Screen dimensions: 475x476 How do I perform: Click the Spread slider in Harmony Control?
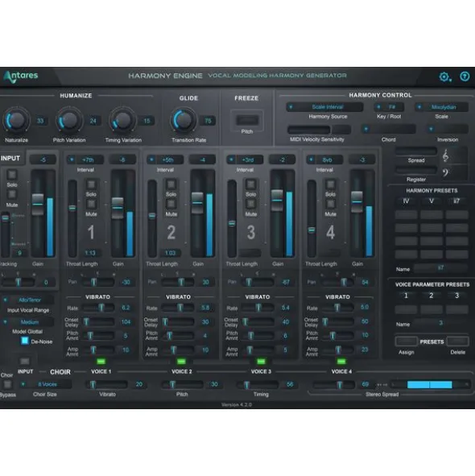pyautogui.click(x=415, y=151)
